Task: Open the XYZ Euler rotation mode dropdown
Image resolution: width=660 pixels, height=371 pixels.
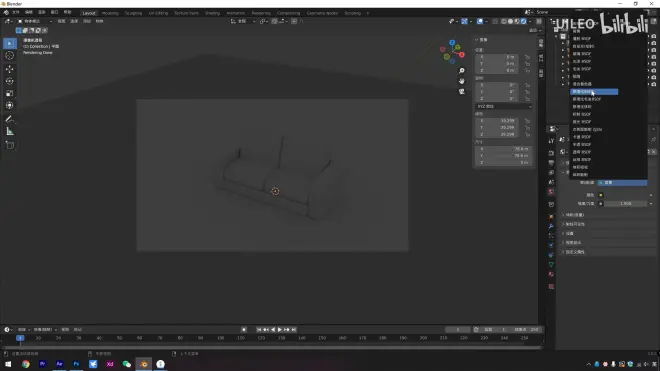Action: click(504, 107)
